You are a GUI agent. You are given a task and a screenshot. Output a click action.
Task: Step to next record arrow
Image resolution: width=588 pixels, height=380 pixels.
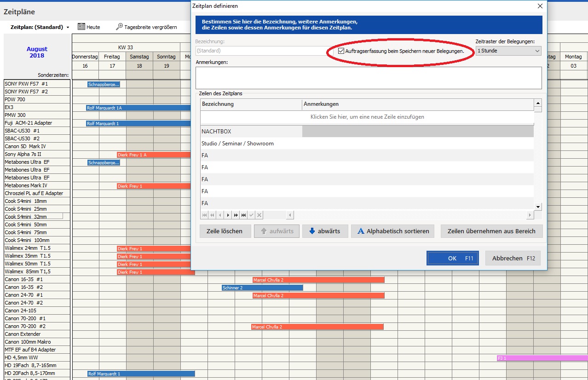[x=228, y=215]
